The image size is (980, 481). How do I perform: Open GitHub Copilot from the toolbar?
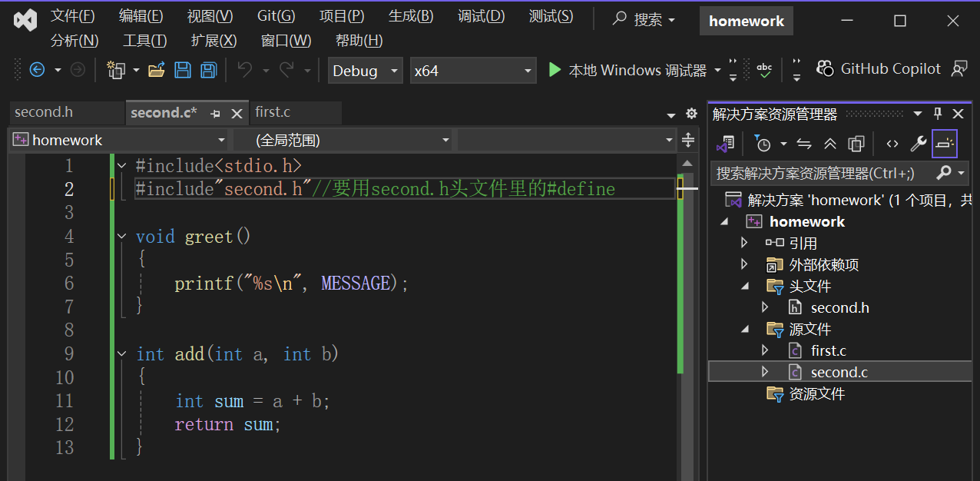click(x=879, y=69)
